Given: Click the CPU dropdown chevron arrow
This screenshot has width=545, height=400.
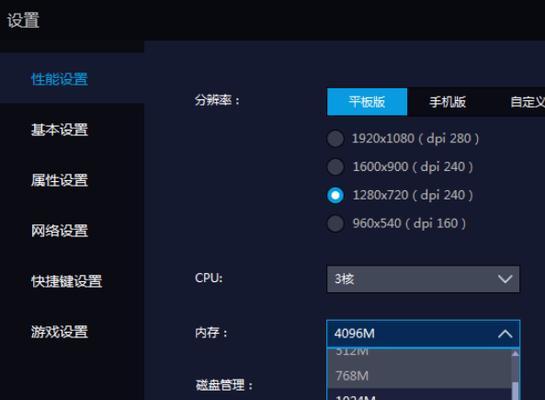Looking at the screenshot, I should (x=505, y=279).
